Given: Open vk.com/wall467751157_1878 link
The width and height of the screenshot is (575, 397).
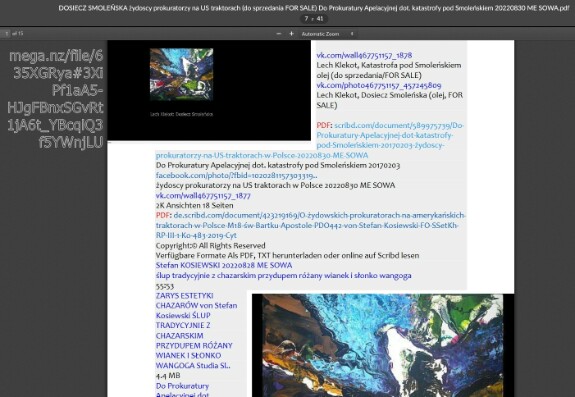Looking at the screenshot, I should pyautogui.click(x=364, y=55).
